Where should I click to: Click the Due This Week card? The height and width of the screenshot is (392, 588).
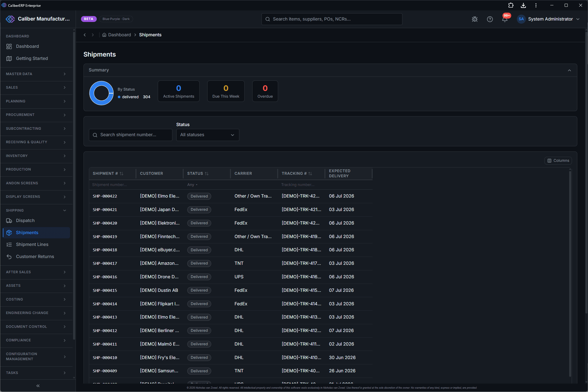[x=226, y=91]
